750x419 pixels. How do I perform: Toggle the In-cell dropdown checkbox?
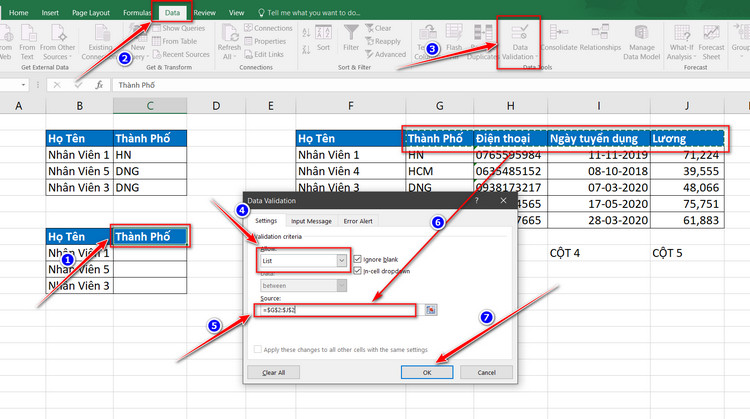pos(357,271)
